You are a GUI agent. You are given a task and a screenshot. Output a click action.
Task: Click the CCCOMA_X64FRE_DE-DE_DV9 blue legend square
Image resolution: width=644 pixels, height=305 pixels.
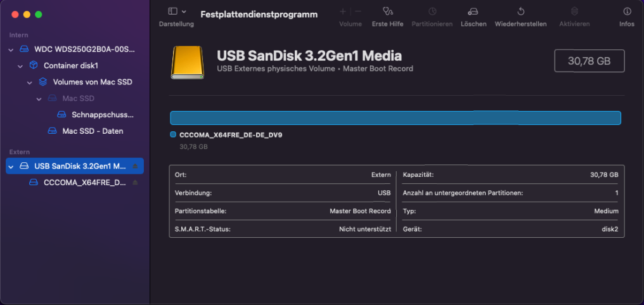[173, 134]
